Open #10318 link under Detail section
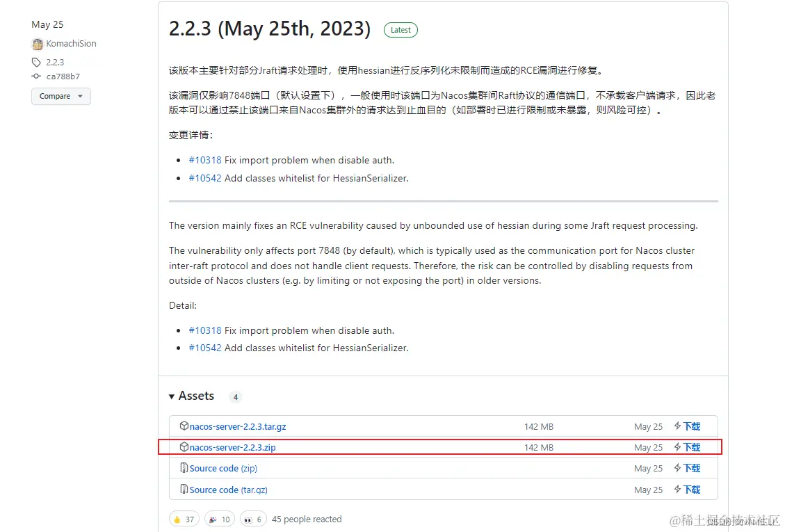 [204, 330]
